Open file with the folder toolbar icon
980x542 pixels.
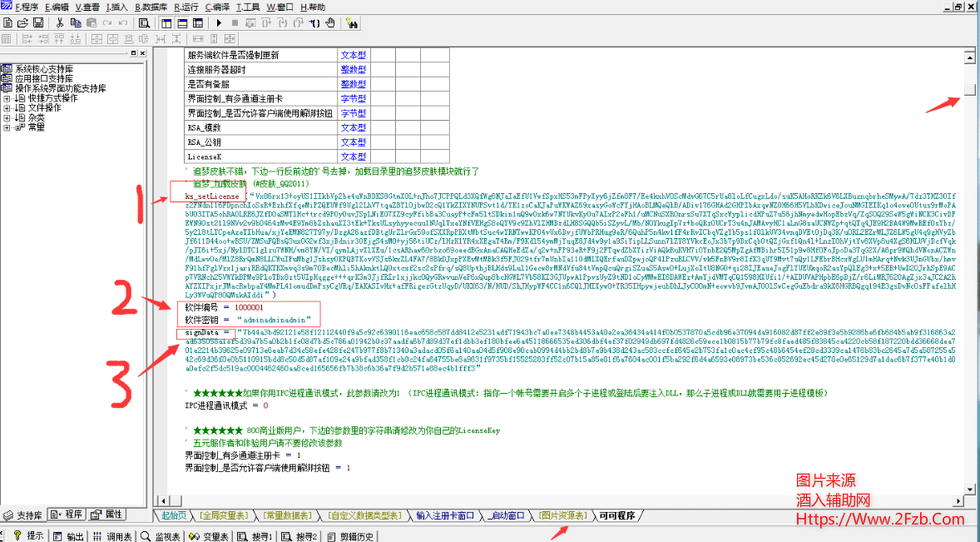pos(23,22)
